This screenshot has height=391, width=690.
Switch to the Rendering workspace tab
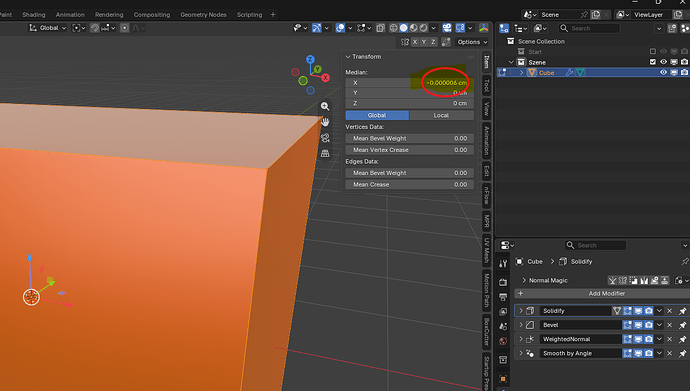tap(109, 15)
